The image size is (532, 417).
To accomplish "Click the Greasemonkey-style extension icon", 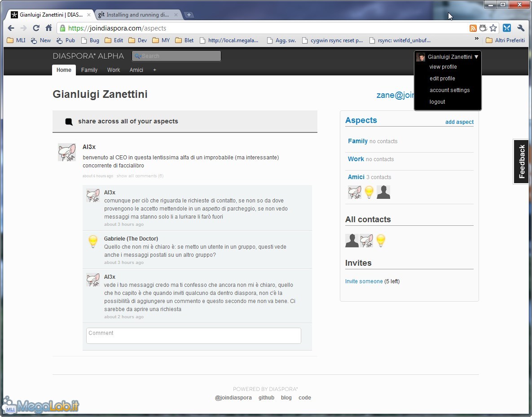I will 483,28.
